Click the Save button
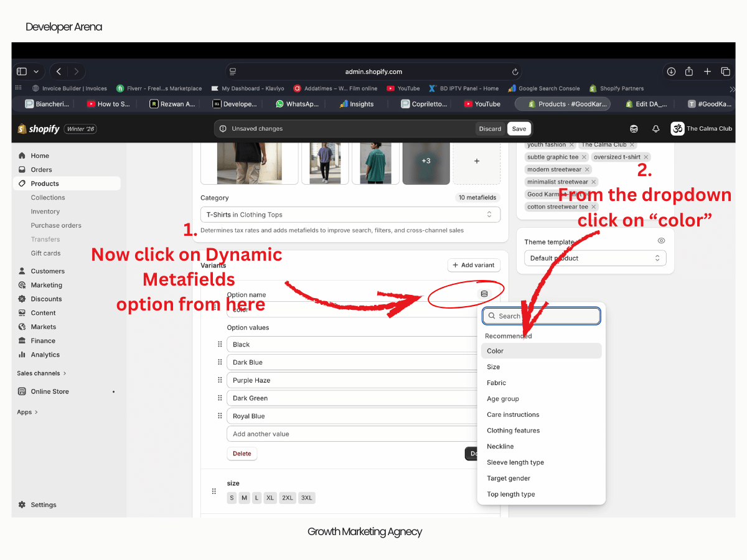The width and height of the screenshot is (747, 560). [x=519, y=129]
